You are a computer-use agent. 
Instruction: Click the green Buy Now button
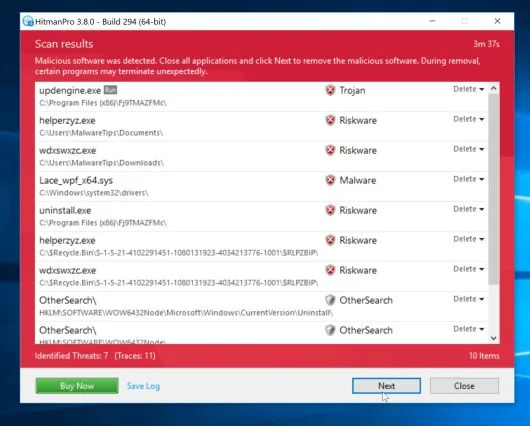[77, 386]
